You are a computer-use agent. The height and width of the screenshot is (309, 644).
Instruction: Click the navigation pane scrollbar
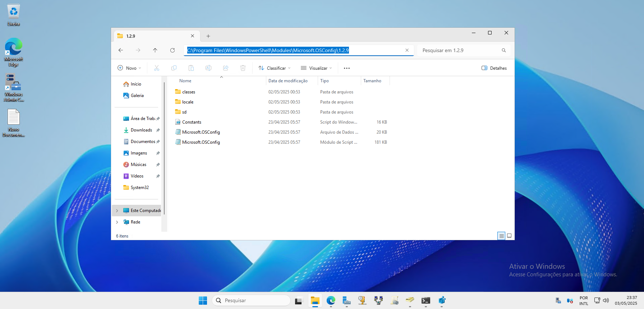164,148
